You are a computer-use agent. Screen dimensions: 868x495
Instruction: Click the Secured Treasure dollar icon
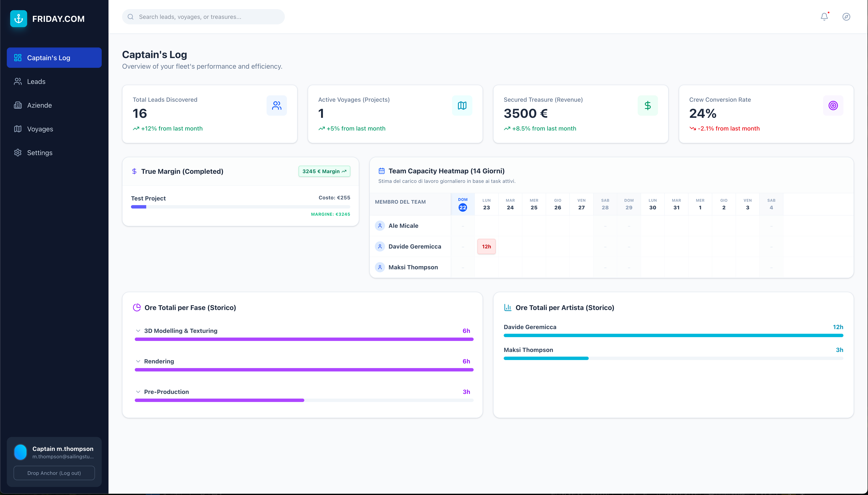(x=647, y=106)
